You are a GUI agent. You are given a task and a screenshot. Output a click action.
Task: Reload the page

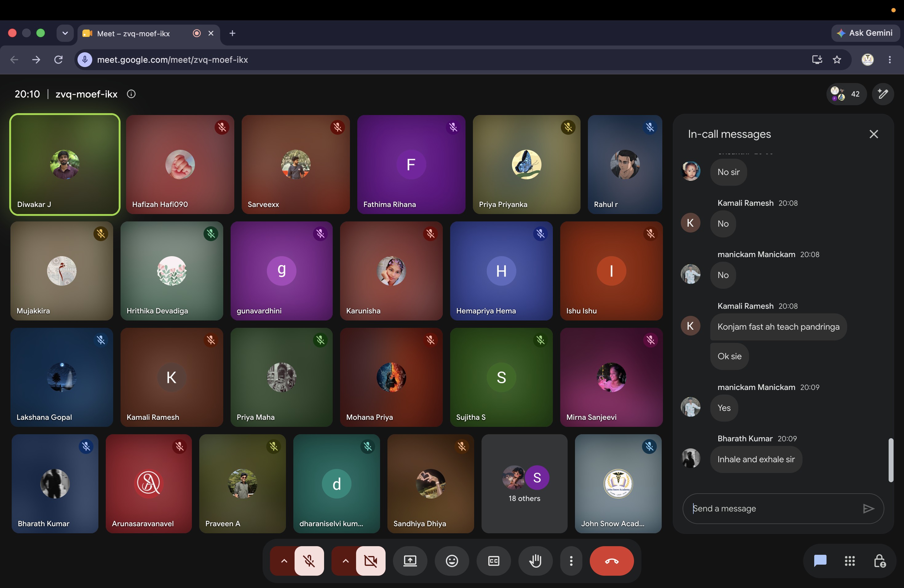click(58, 59)
